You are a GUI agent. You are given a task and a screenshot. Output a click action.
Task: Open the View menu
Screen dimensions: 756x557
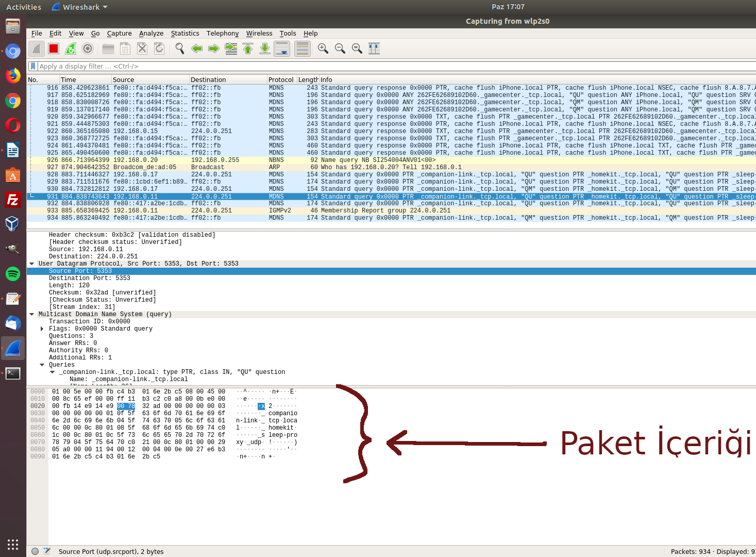tap(76, 34)
